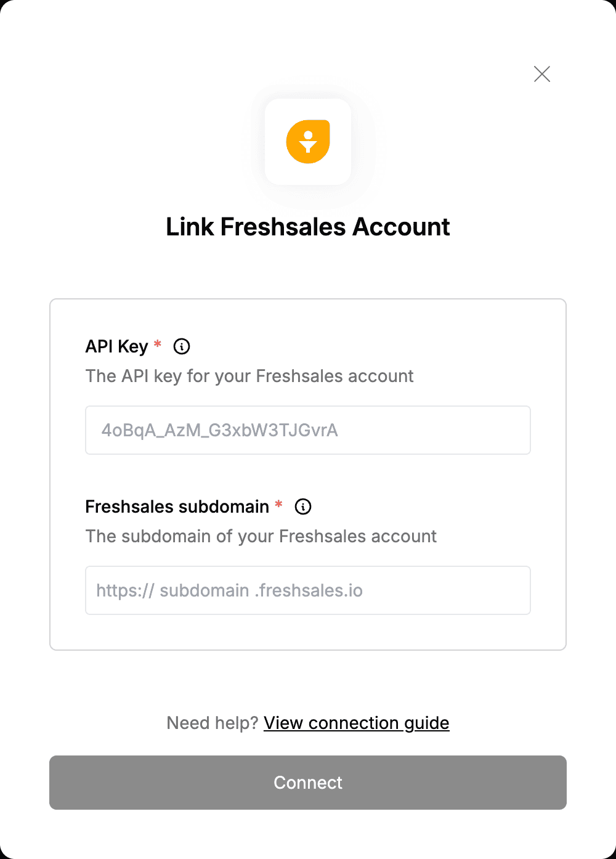Image resolution: width=616 pixels, height=859 pixels.
Task: Focus the API Key input field
Action: pyautogui.click(x=308, y=430)
